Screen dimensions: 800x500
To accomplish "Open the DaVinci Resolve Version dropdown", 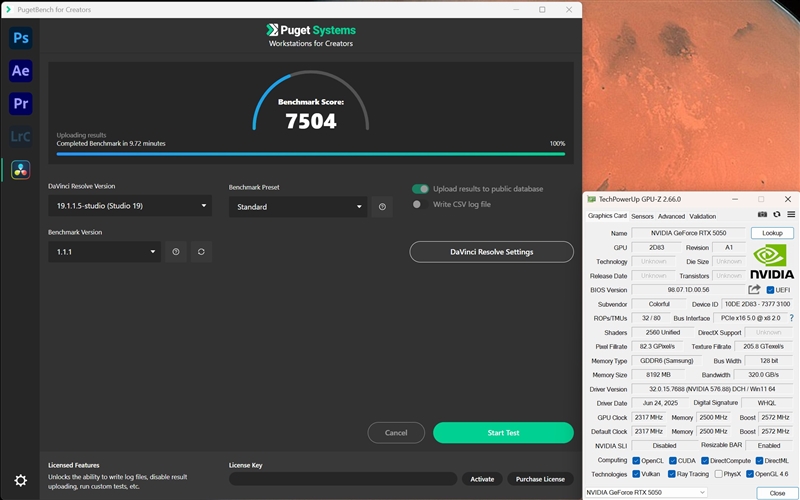I will click(x=130, y=206).
